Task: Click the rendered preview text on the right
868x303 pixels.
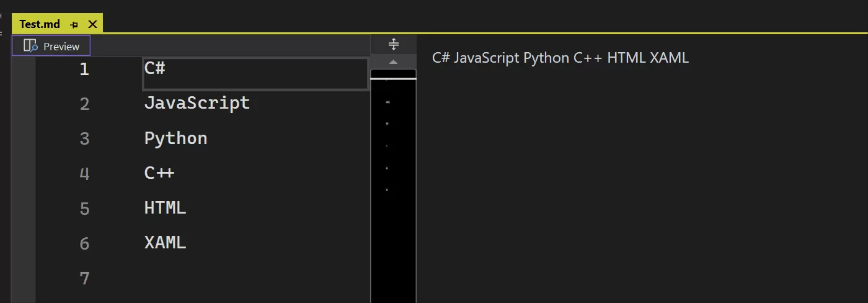Action: [x=560, y=58]
